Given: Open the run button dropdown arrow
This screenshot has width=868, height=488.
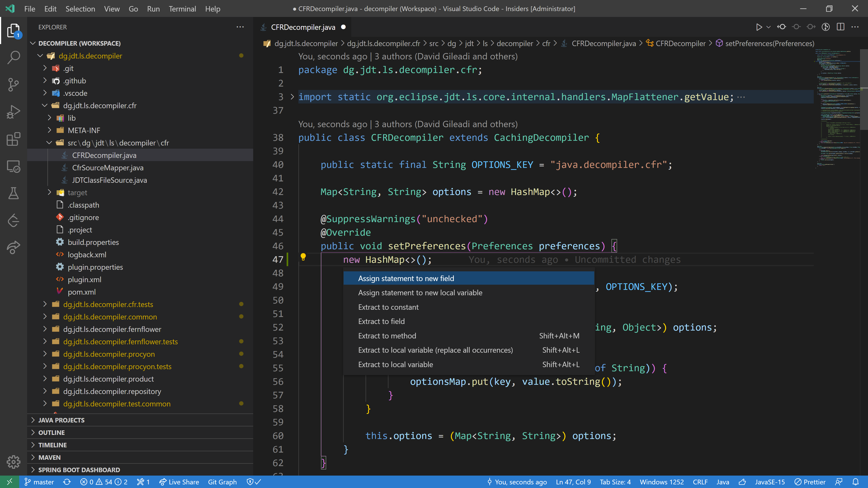Looking at the screenshot, I should click(769, 27).
